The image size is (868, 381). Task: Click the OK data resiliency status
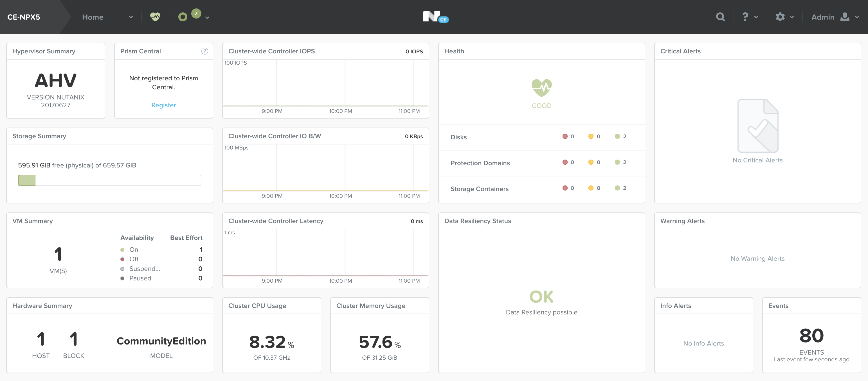541,297
